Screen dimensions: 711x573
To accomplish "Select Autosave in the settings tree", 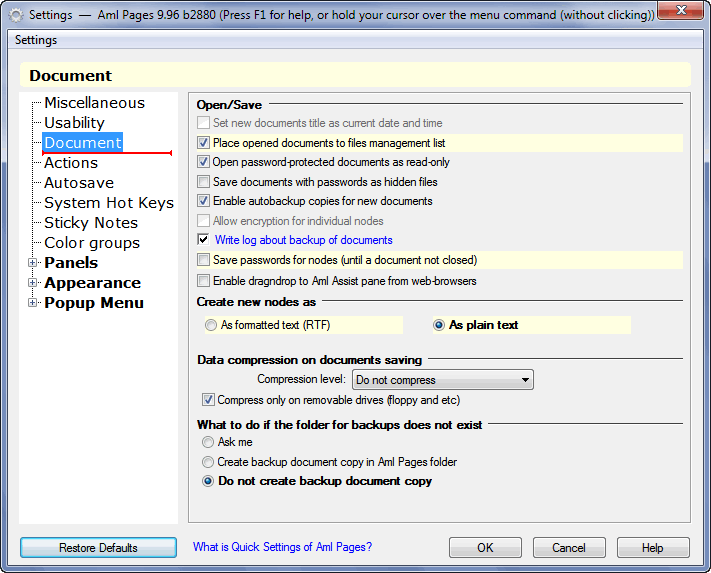I will [79, 183].
